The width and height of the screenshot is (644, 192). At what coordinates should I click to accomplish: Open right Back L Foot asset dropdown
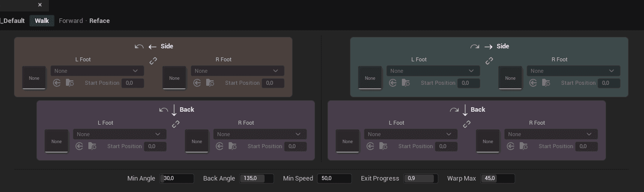click(411, 134)
